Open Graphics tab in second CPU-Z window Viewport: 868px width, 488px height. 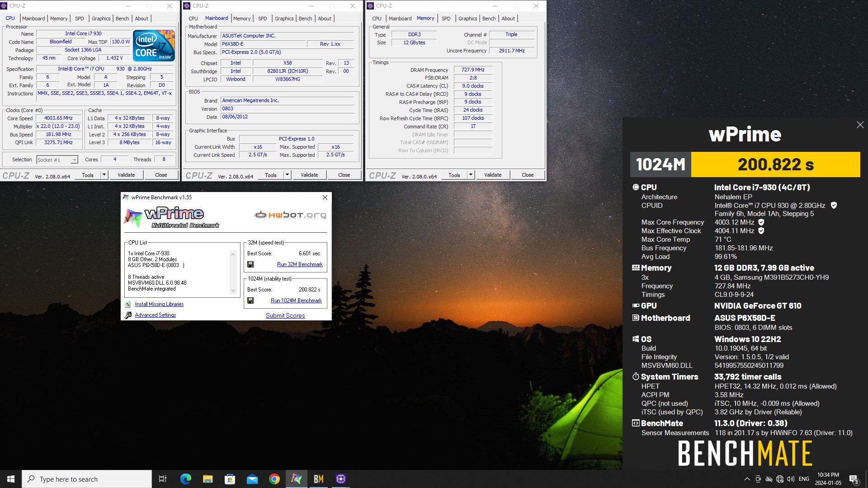284,19
